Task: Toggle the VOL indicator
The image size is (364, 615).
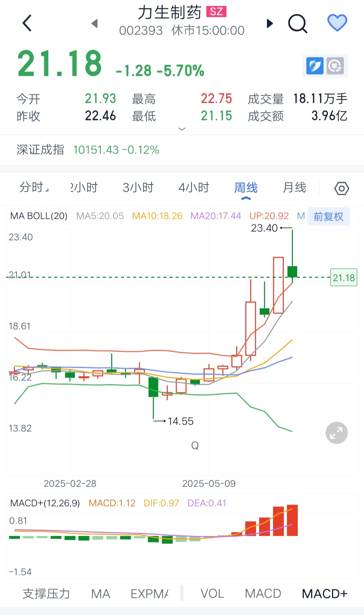Action: coord(212,594)
